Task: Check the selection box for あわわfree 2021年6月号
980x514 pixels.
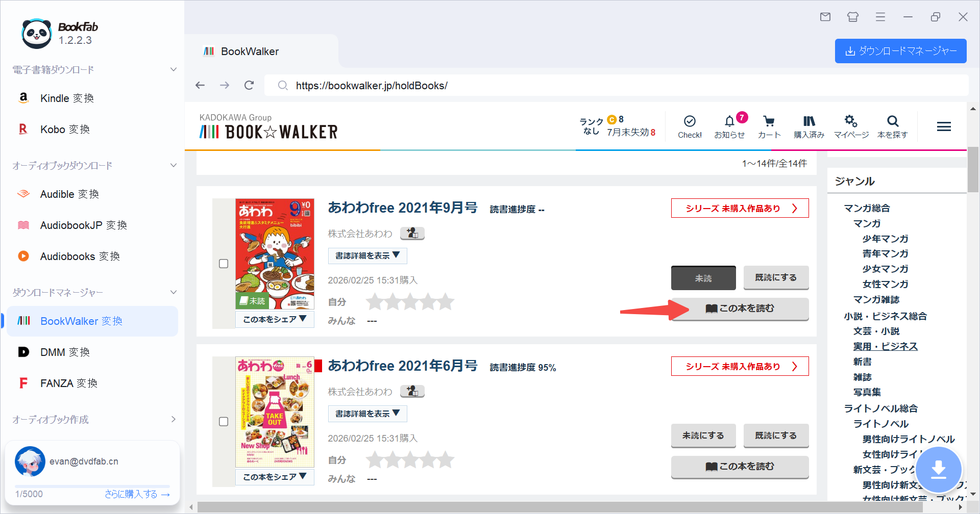Action: (x=224, y=422)
